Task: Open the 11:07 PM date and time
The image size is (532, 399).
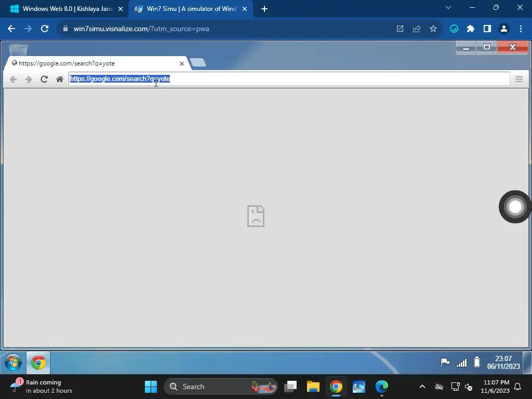Action: coord(495,387)
